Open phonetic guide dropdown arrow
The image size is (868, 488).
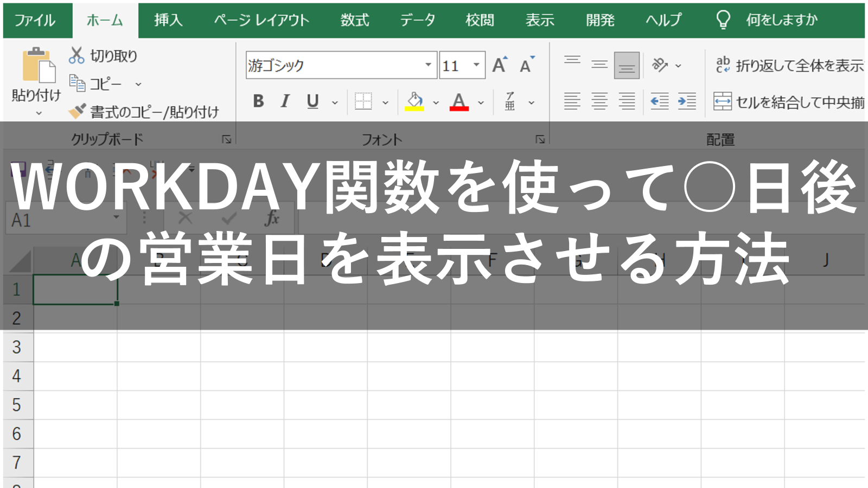(x=532, y=102)
